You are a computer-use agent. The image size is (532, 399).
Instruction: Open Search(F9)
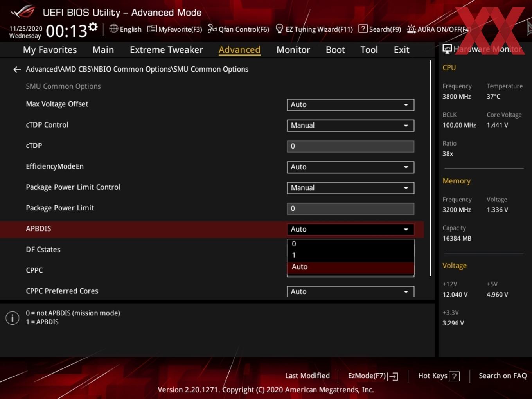(380, 29)
